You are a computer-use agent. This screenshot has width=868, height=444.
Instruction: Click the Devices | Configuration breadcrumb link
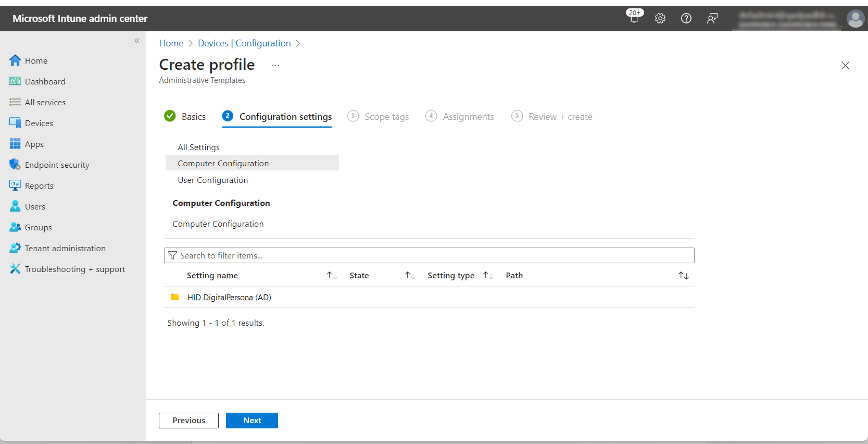click(244, 43)
